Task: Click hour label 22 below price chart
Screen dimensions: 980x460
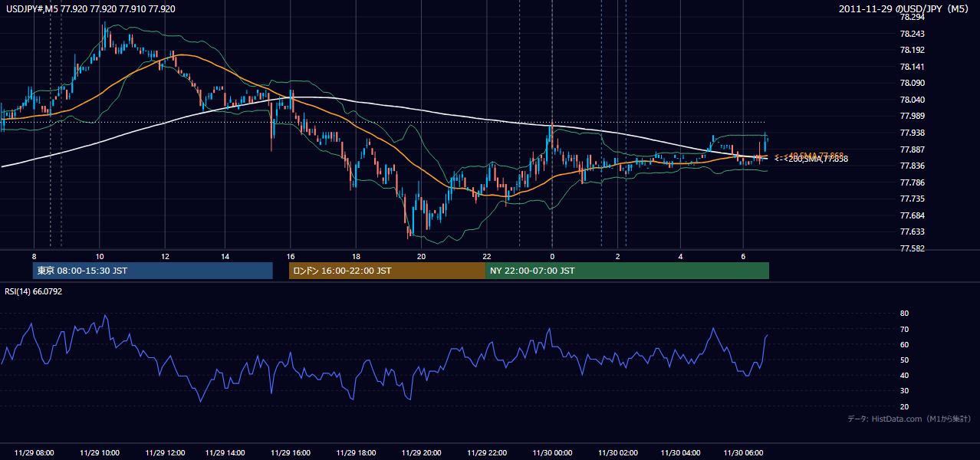Action: pos(487,255)
